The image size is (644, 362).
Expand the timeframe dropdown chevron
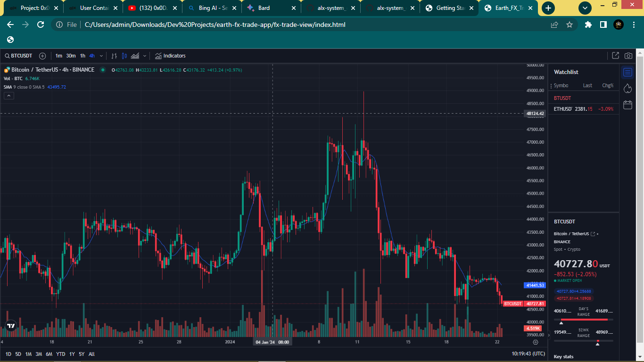coord(101,56)
